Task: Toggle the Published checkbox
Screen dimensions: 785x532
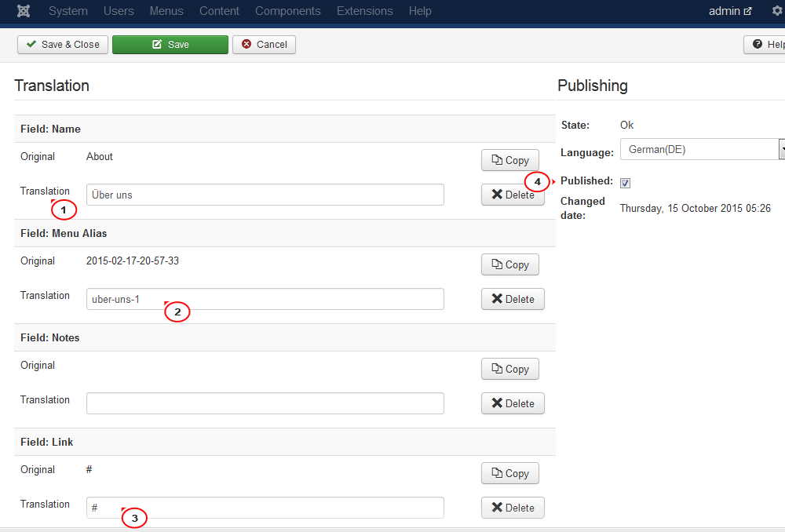Action: click(x=626, y=183)
